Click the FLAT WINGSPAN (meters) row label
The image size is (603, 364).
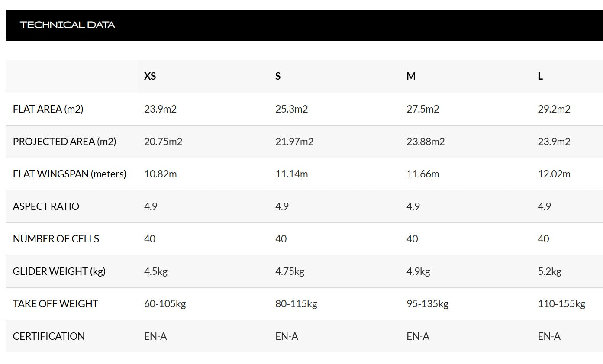point(70,174)
